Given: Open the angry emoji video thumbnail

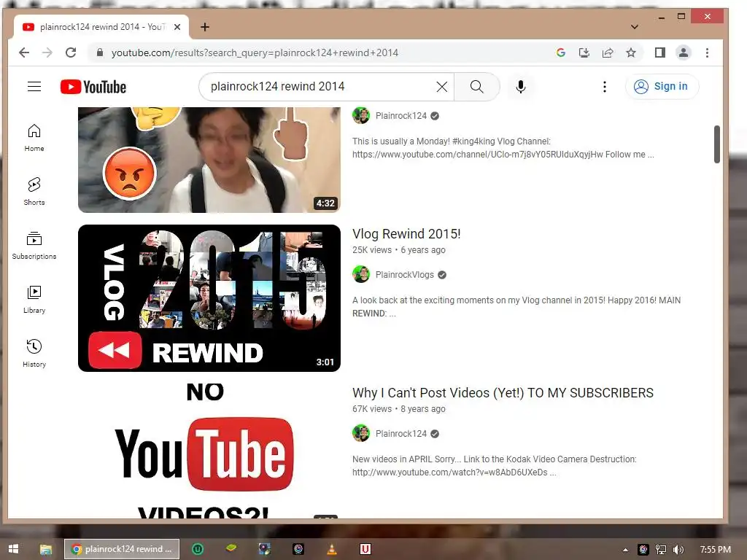Looking at the screenshot, I should pyautogui.click(x=209, y=160).
